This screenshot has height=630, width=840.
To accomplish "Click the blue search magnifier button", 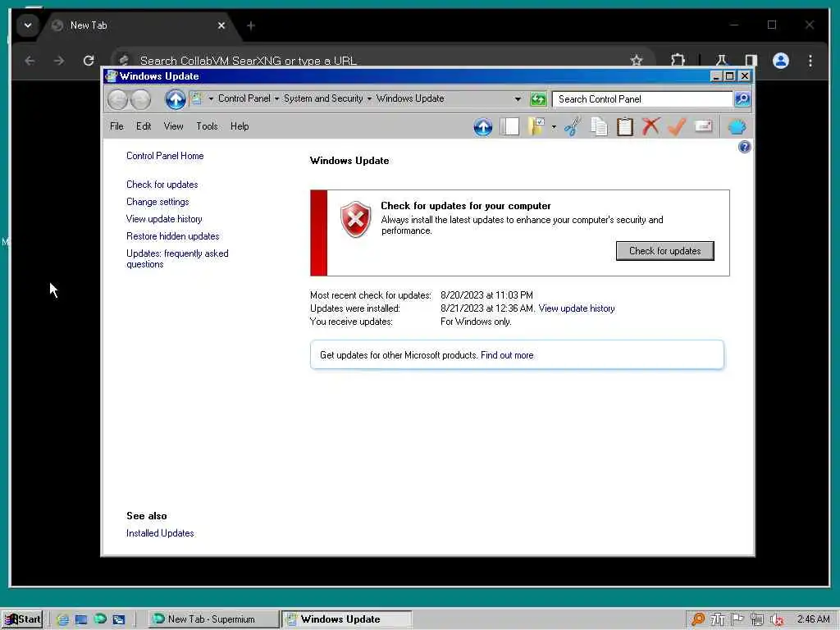I will pyautogui.click(x=742, y=99).
